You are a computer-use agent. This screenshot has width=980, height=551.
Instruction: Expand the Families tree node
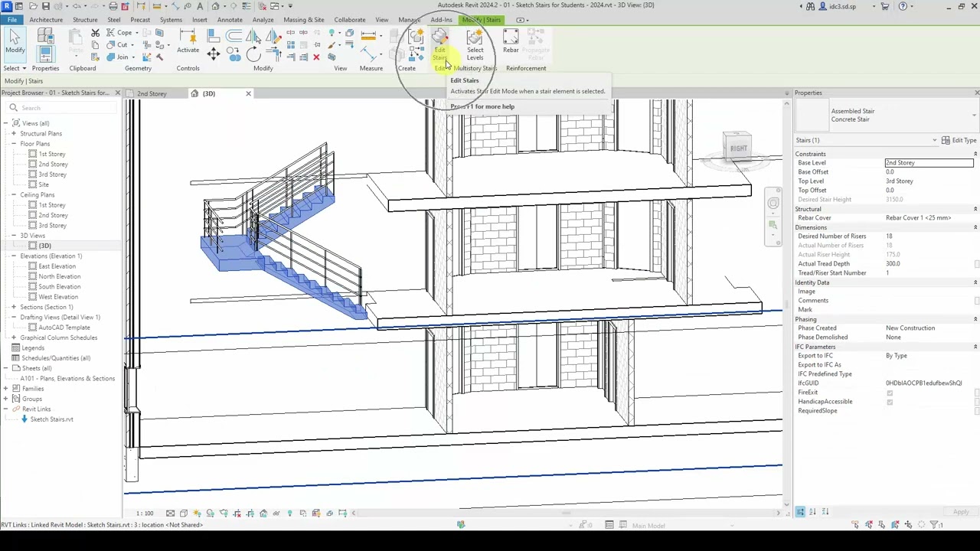click(5, 389)
